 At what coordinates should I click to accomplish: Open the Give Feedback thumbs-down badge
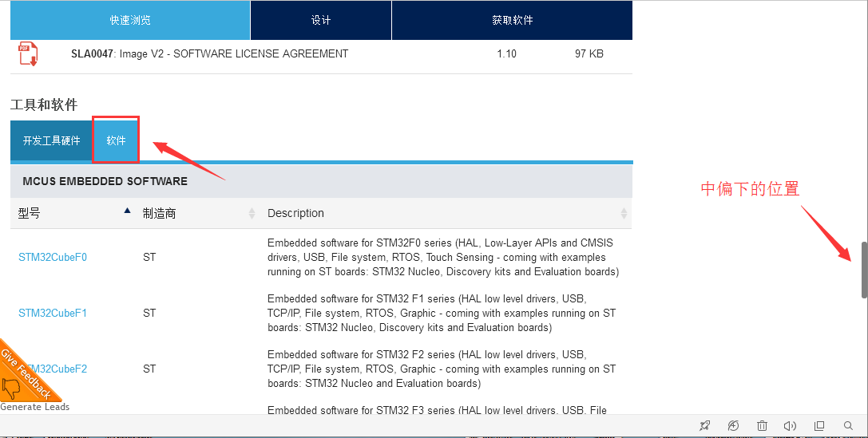(26, 375)
